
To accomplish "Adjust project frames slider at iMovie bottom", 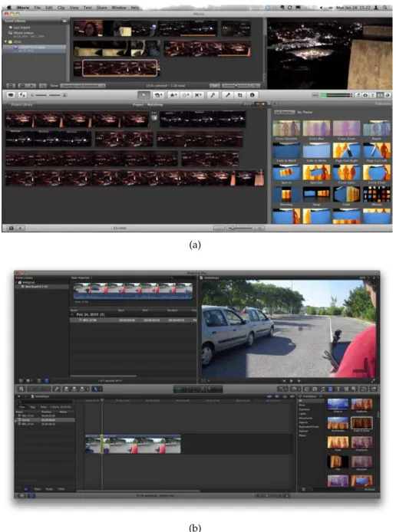I will [243, 228].
